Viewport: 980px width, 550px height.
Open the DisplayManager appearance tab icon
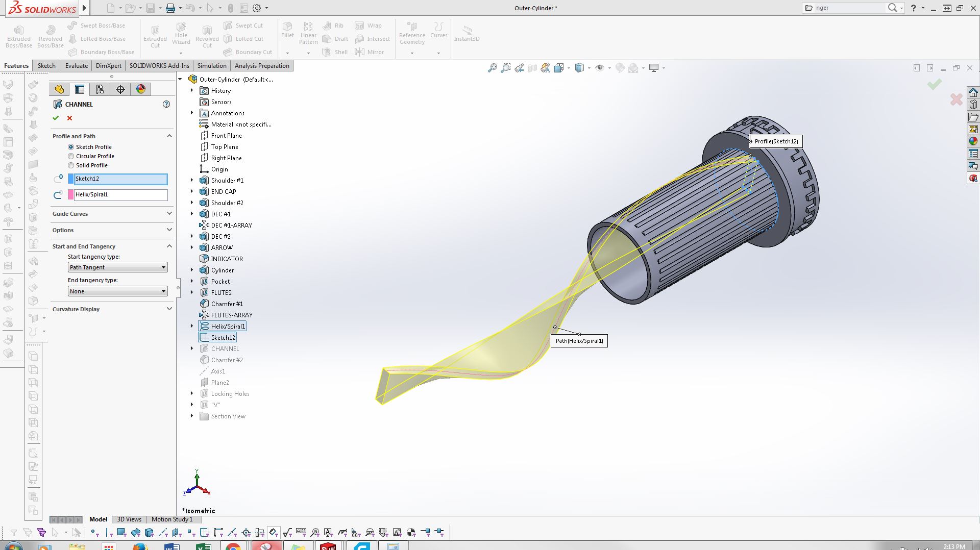pyautogui.click(x=141, y=89)
